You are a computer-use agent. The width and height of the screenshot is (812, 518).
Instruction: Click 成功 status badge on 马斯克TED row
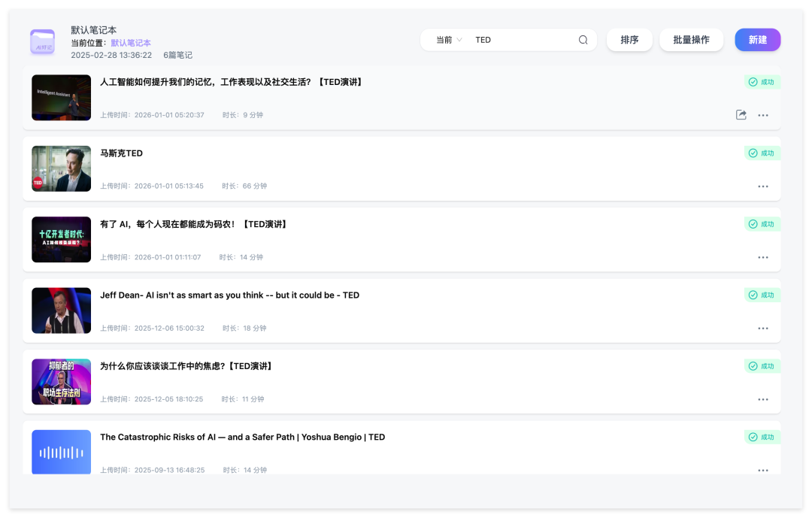(x=762, y=153)
